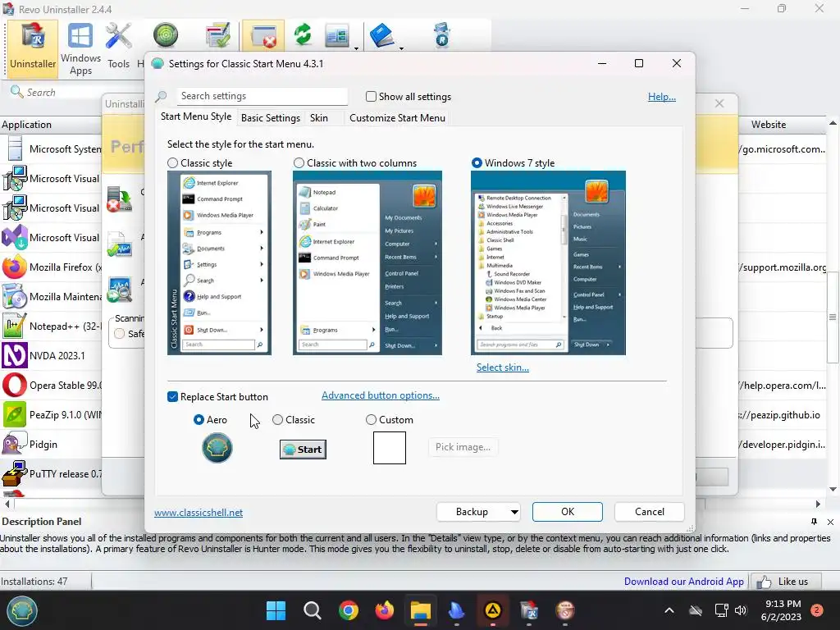Switch to Basic Settings tab
840x630 pixels.
pyautogui.click(x=271, y=118)
